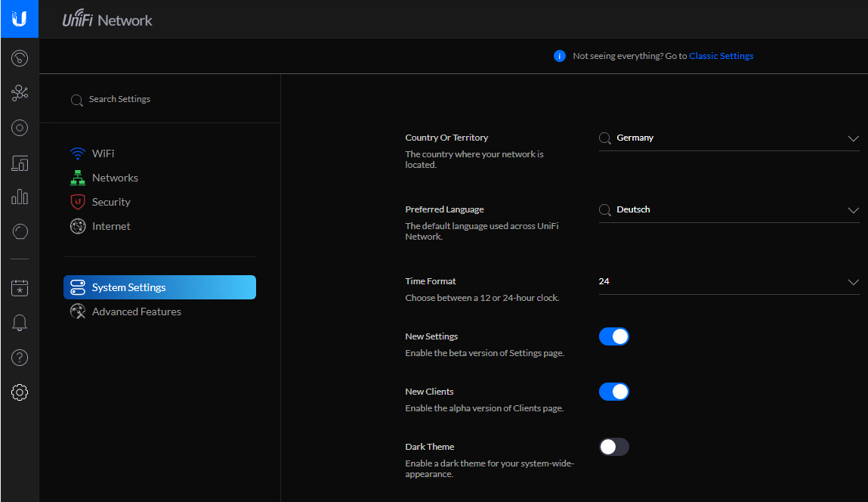Open the Insights circle icon in the sidebar

(20, 231)
